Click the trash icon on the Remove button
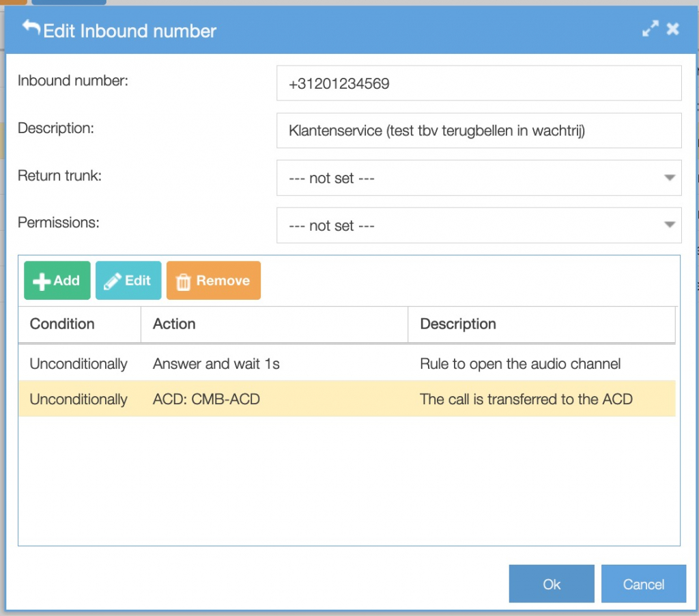This screenshot has height=616, width=699. tap(183, 280)
